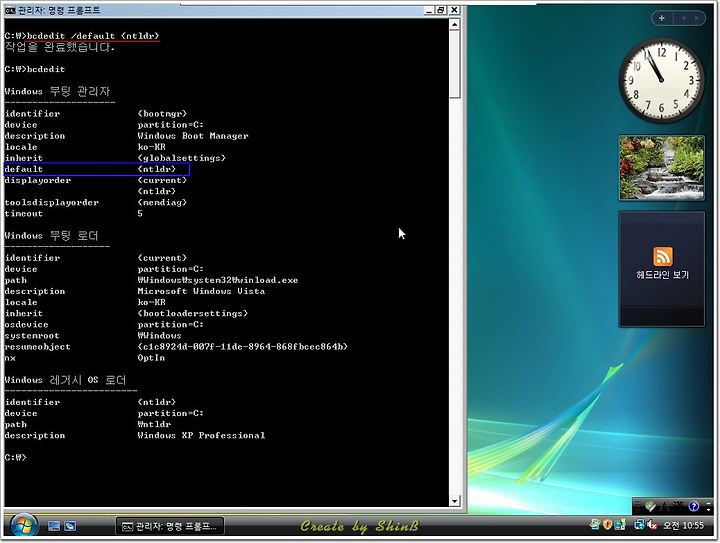720x543 pixels.
Task: Click the resumeobject GUID value
Action: [242, 347]
